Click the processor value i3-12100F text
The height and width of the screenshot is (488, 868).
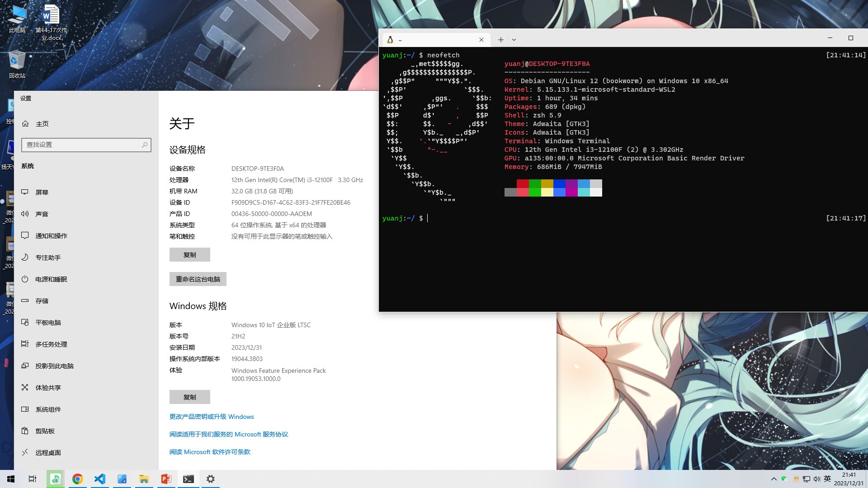tap(297, 180)
